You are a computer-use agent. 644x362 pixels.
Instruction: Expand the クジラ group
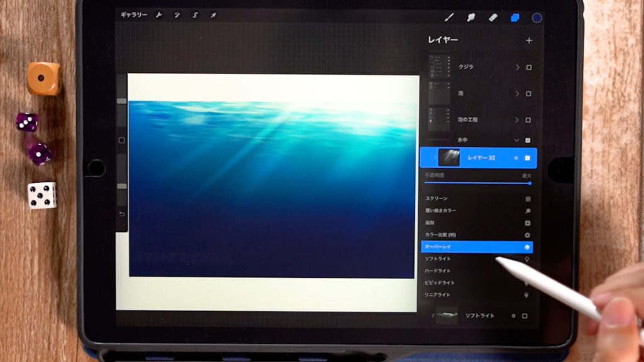[x=518, y=67]
